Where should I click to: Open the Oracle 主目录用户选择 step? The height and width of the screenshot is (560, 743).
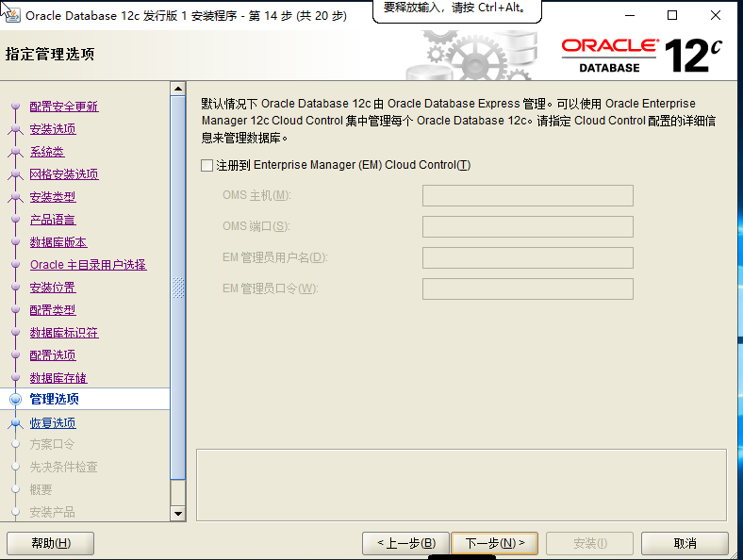tap(88, 264)
